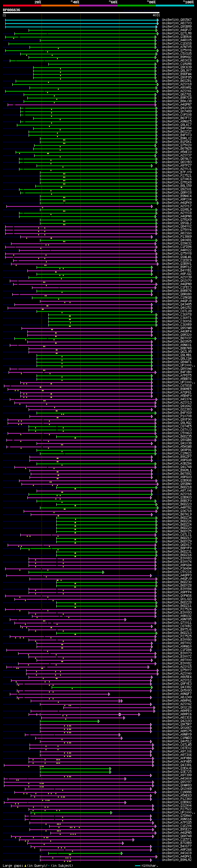Image resolution: width=197 pixels, height=868 pixels.
Task: Select the UniRef100_A7NTV5 label
Action: coord(177,47)
